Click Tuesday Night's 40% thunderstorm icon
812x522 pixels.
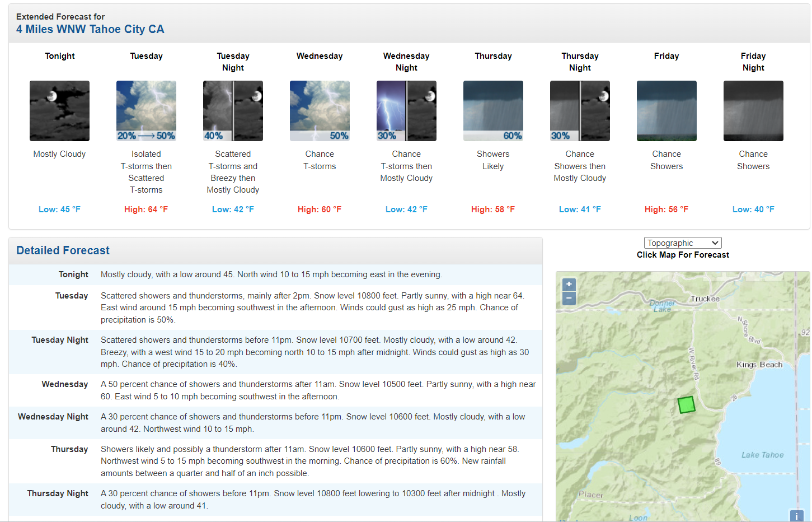click(233, 111)
